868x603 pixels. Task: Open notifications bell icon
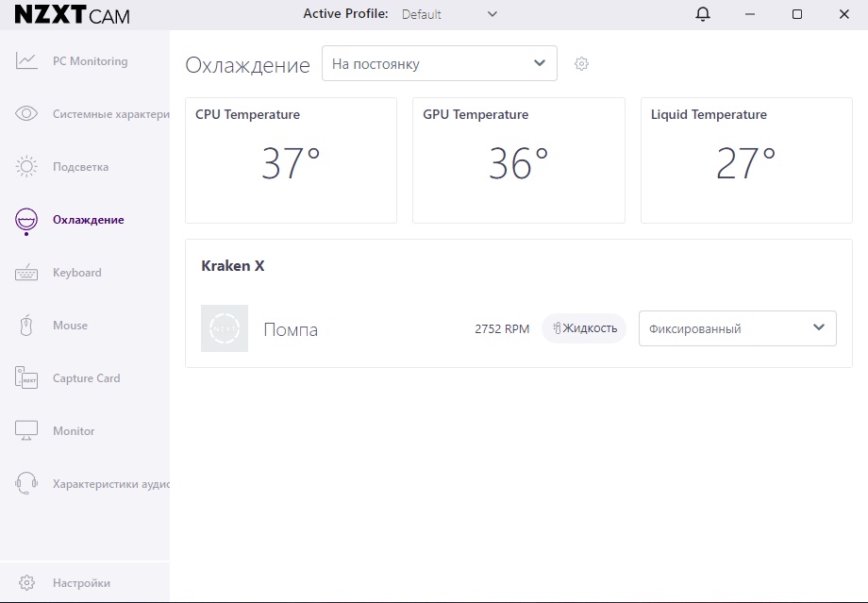click(702, 14)
